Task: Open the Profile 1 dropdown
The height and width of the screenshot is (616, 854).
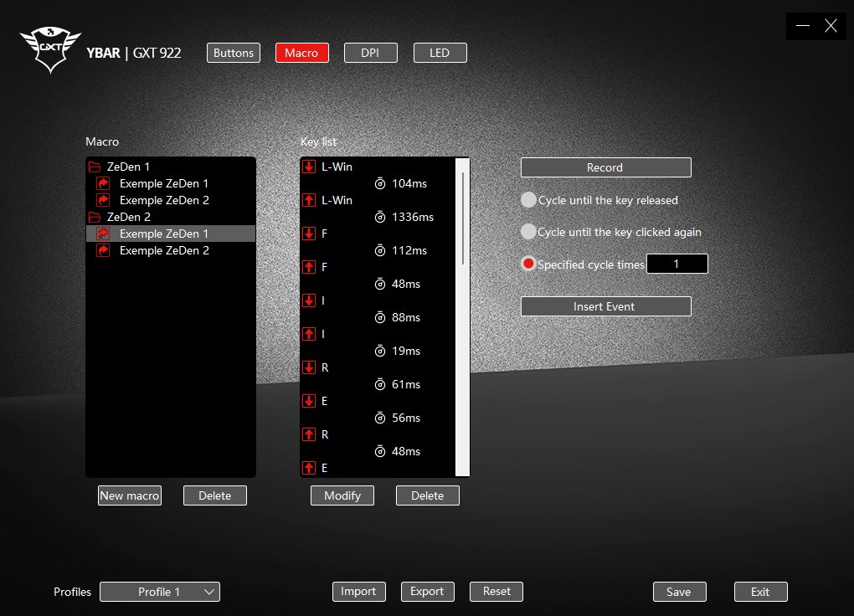Action: 159,592
